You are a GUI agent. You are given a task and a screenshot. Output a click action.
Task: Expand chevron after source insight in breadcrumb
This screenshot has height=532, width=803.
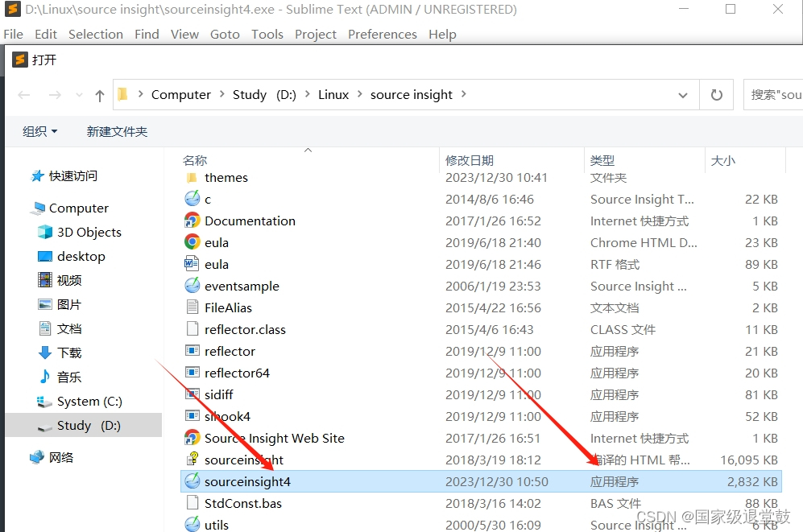[463, 94]
